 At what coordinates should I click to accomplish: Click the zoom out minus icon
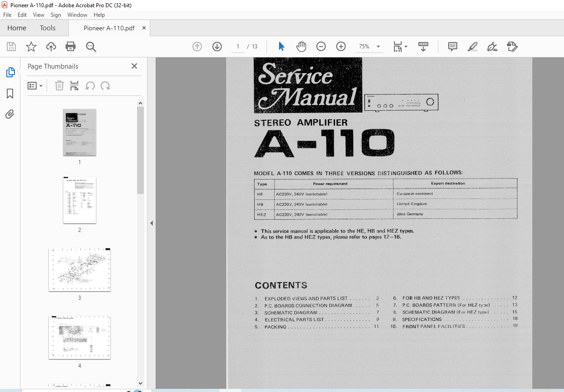(321, 47)
